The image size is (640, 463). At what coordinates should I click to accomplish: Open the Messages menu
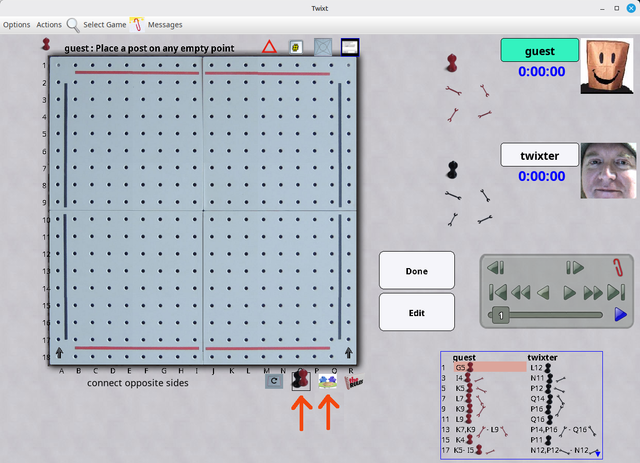[x=165, y=25]
